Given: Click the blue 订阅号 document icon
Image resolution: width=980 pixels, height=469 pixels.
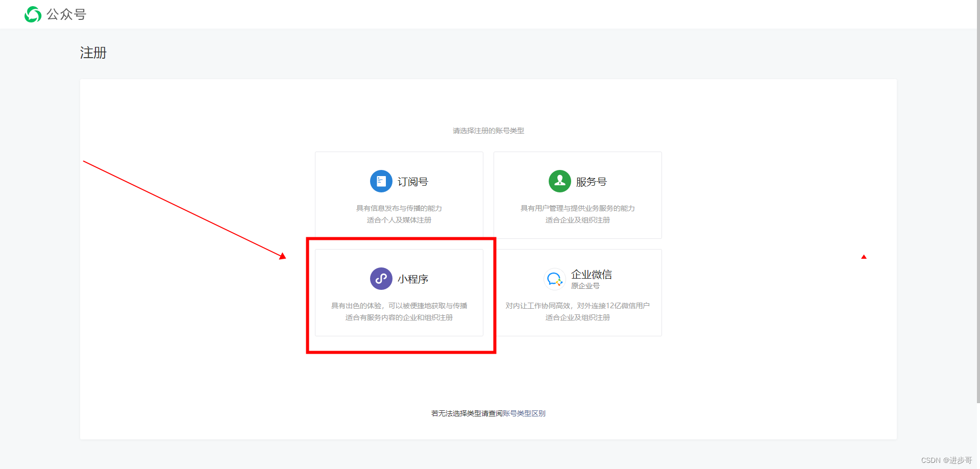Looking at the screenshot, I should coord(381,181).
